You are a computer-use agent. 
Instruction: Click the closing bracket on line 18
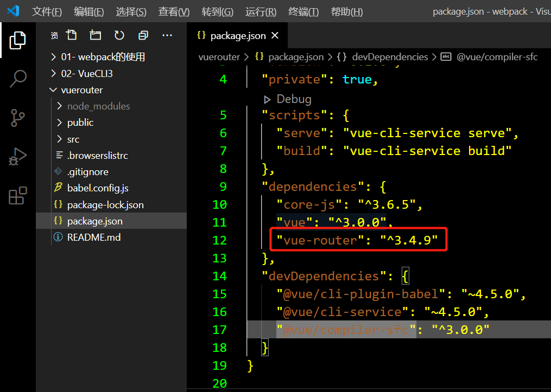coord(265,348)
